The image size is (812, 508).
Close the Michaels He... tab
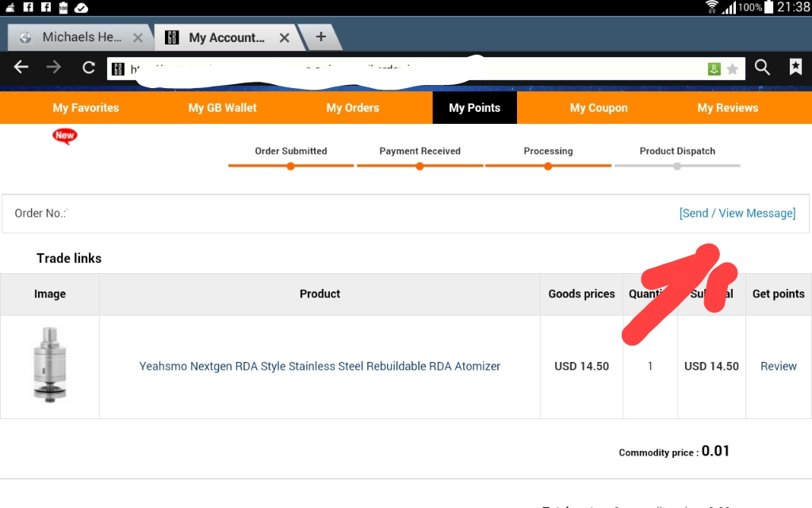(138, 37)
